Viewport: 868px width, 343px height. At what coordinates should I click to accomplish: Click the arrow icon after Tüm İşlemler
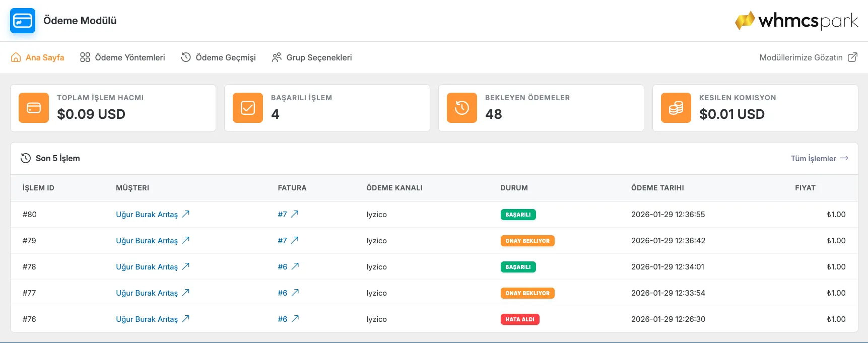coord(844,158)
